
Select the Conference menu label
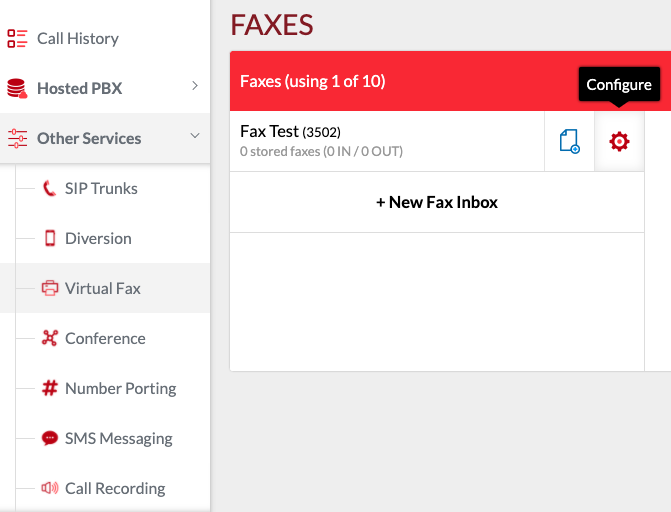105,339
